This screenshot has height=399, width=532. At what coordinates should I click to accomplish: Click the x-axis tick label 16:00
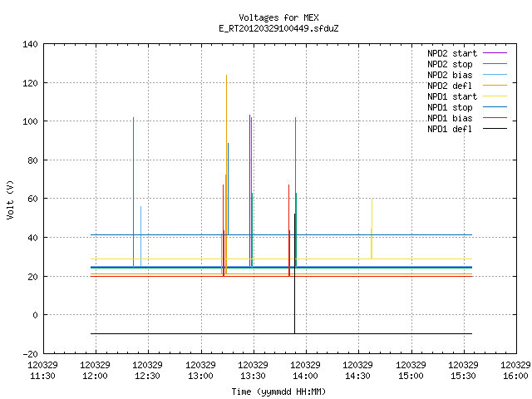click(515, 376)
